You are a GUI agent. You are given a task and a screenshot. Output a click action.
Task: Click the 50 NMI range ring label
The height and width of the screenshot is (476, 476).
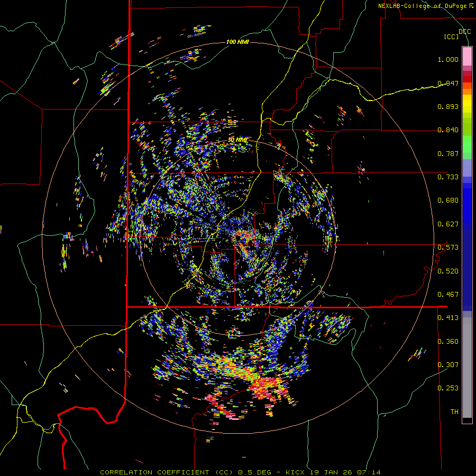point(237,140)
